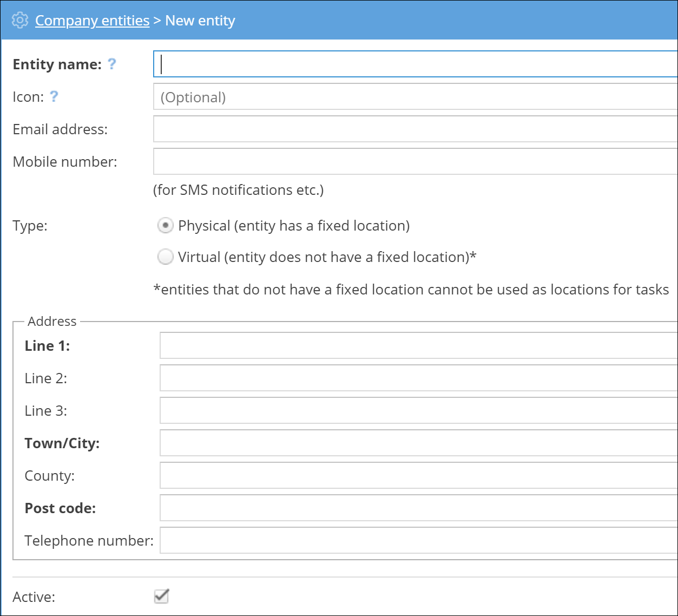Click the address Line 3 field

coord(419,411)
